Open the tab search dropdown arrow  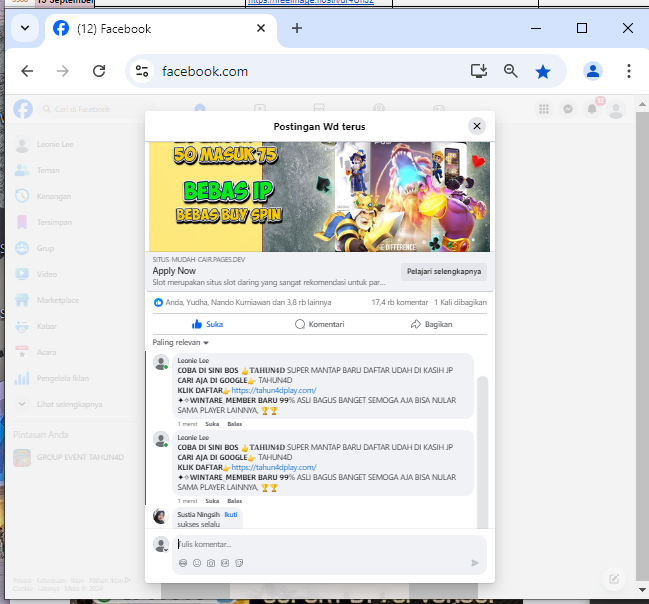25,28
